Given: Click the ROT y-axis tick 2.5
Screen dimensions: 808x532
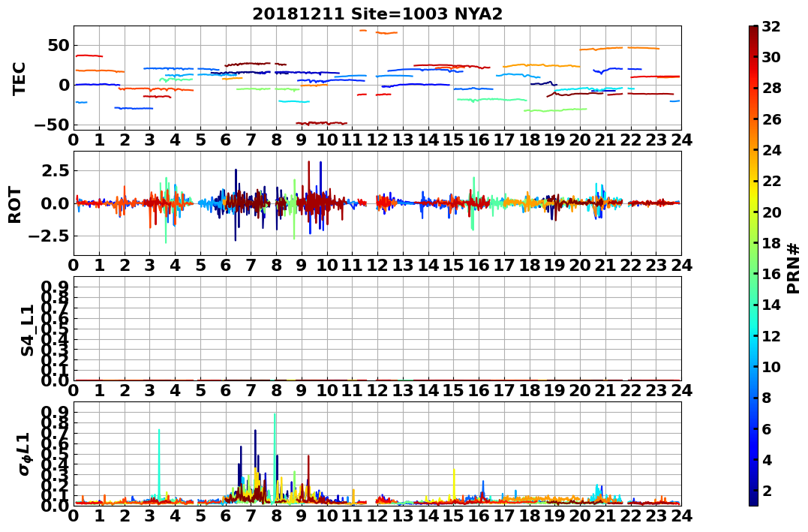Looking at the screenshot, I should (56, 170).
